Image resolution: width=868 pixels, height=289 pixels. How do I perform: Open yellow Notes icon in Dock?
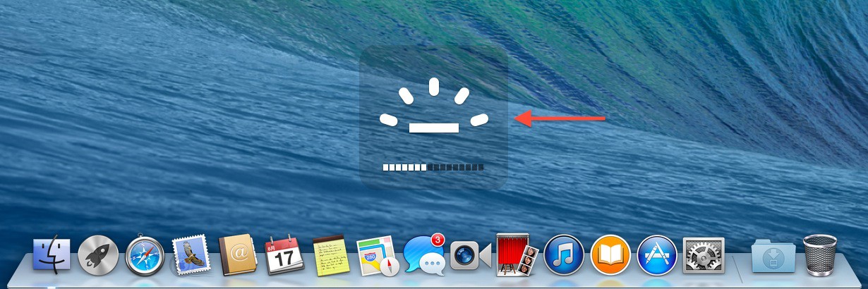(x=330, y=254)
